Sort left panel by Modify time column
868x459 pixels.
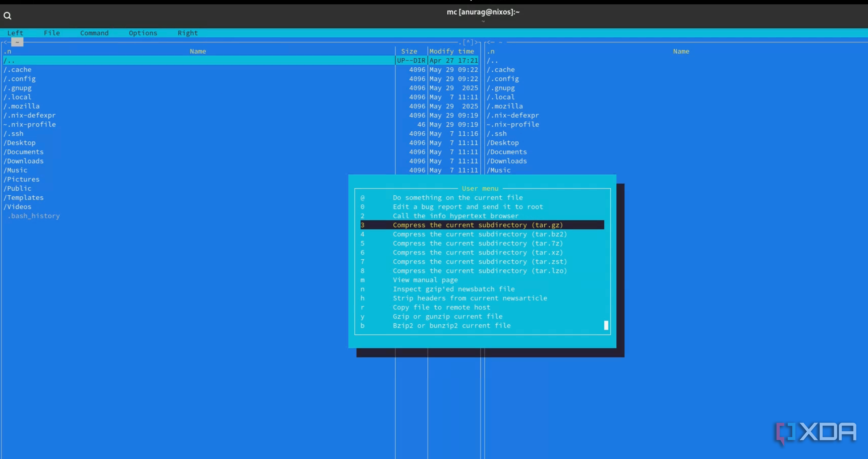tap(452, 51)
